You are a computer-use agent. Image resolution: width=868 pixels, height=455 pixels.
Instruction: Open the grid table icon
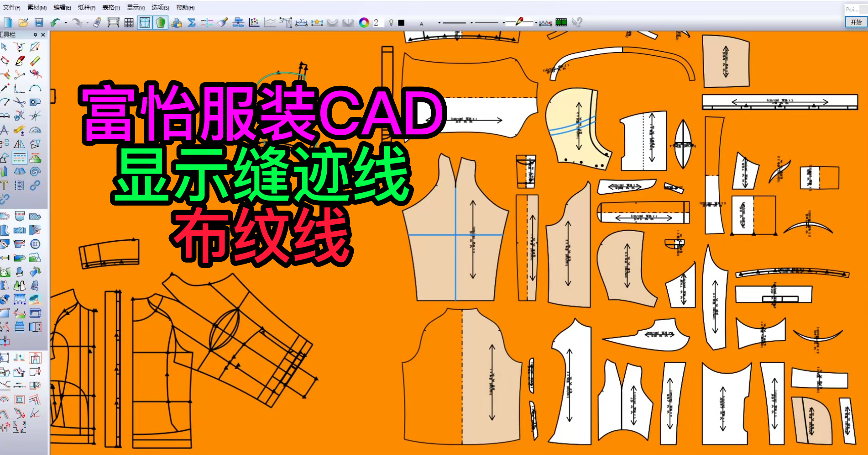coord(129,22)
